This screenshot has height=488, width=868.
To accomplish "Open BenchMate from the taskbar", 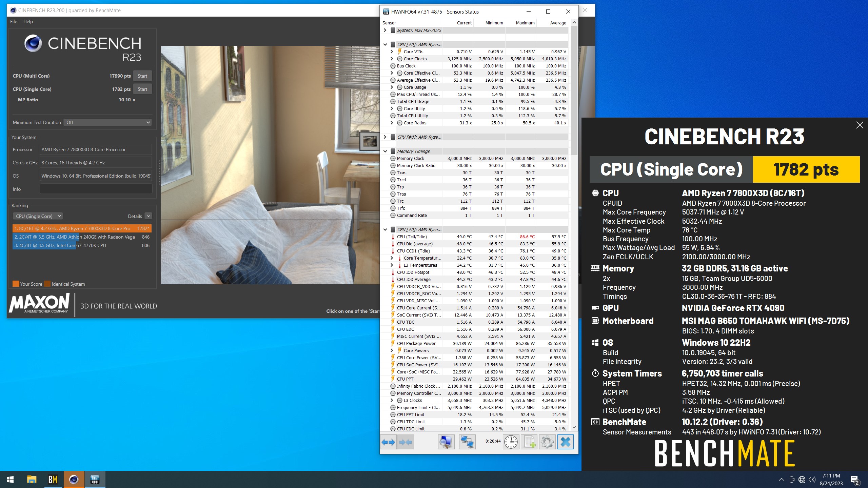I will (x=53, y=480).
